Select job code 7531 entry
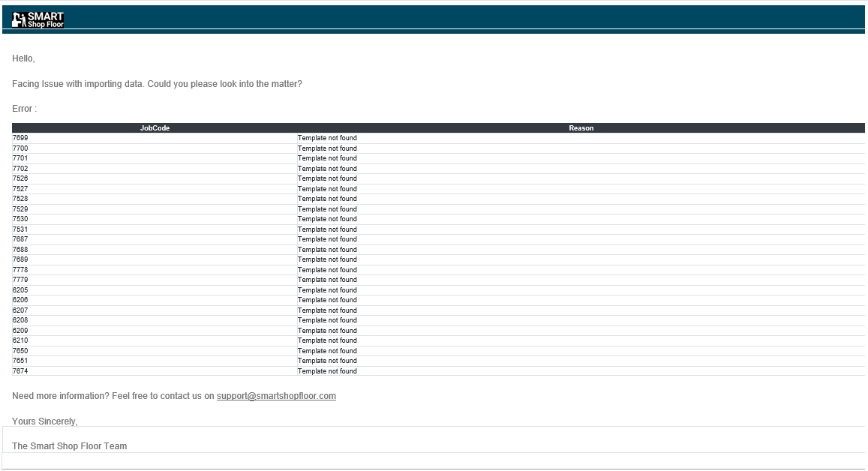Screen dimensions: 868x471 (x=20, y=229)
